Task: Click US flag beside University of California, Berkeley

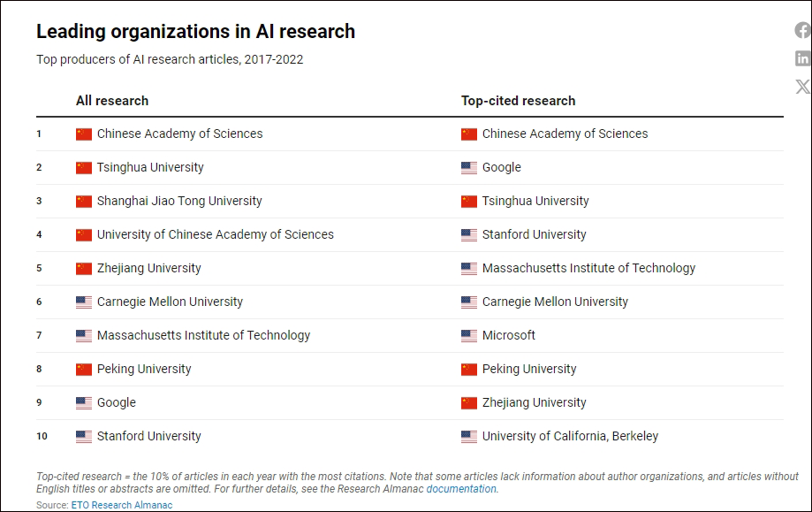Action: pyautogui.click(x=469, y=437)
